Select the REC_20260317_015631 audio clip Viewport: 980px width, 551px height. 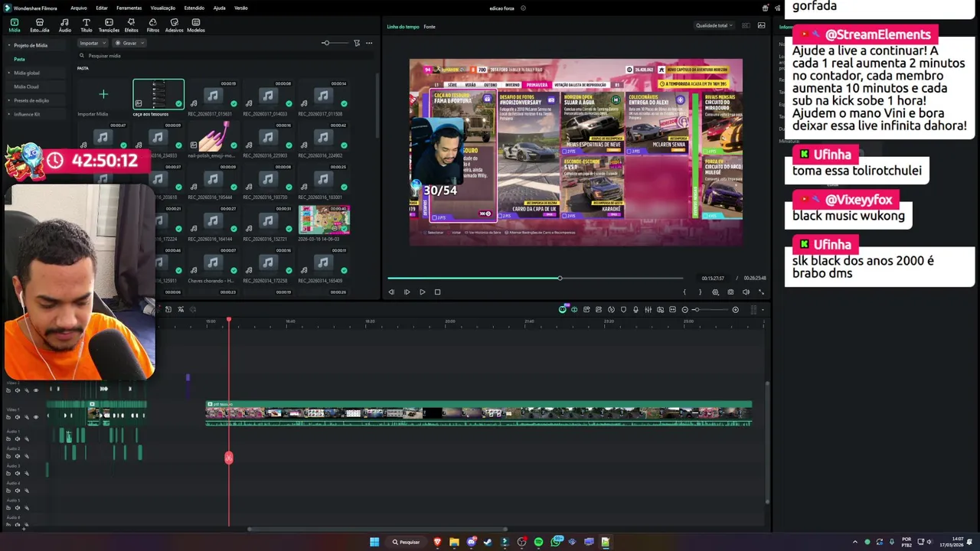(x=213, y=95)
